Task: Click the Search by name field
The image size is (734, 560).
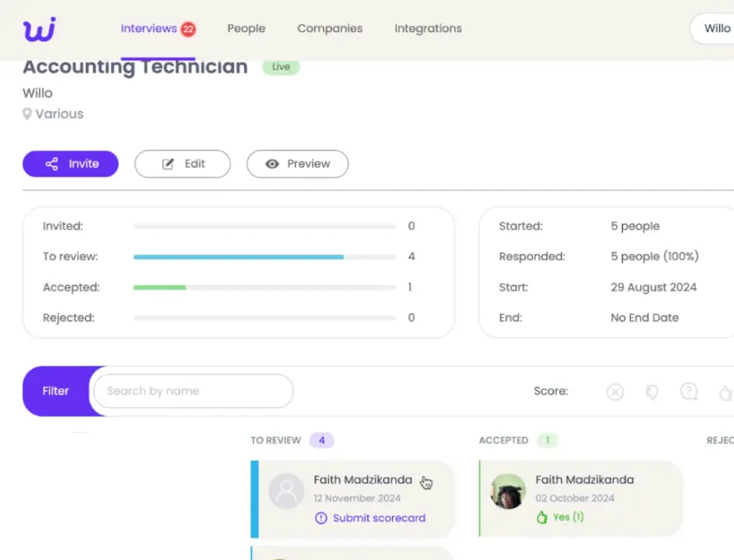Action: pos(193,391)
